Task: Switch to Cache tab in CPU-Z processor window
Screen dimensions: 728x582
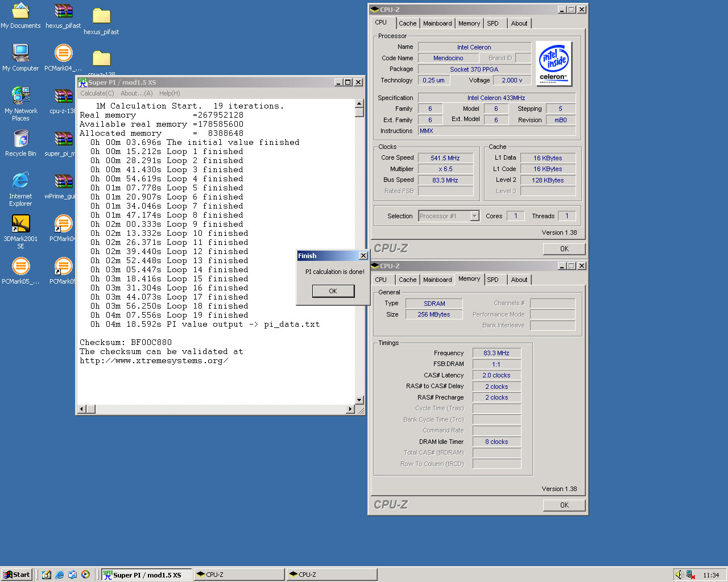Action: tap(407, 23)
